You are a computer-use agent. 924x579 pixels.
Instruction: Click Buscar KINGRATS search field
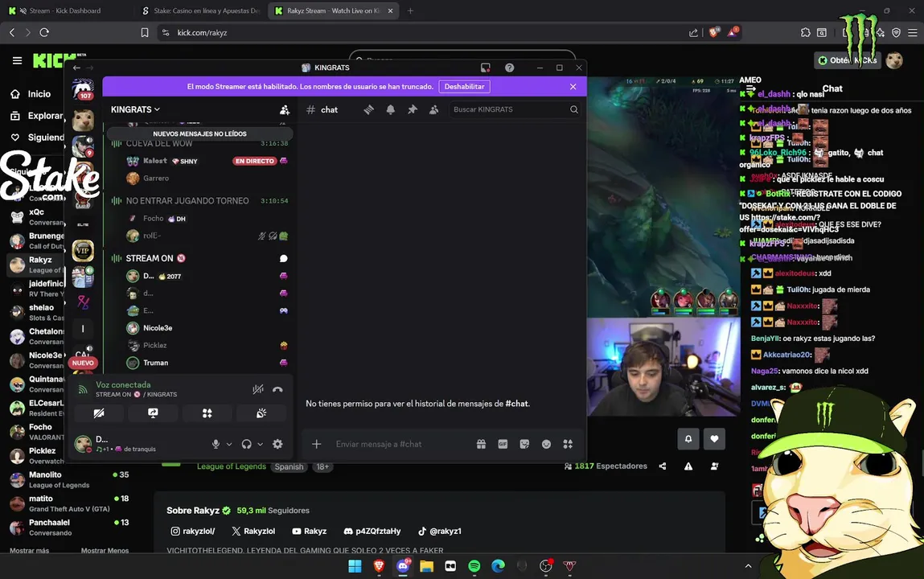tap(515, 109)
